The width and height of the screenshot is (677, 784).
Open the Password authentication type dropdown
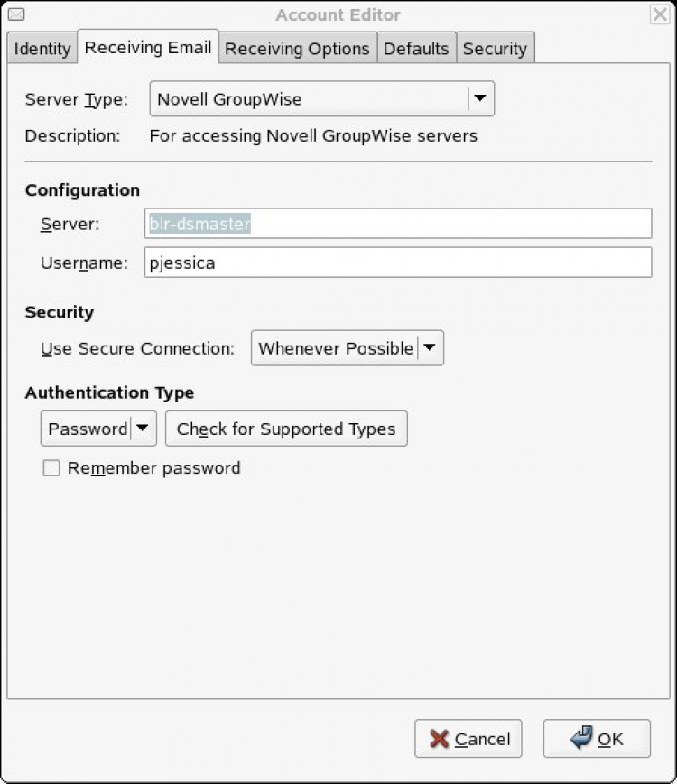click(x=142, y=429)
